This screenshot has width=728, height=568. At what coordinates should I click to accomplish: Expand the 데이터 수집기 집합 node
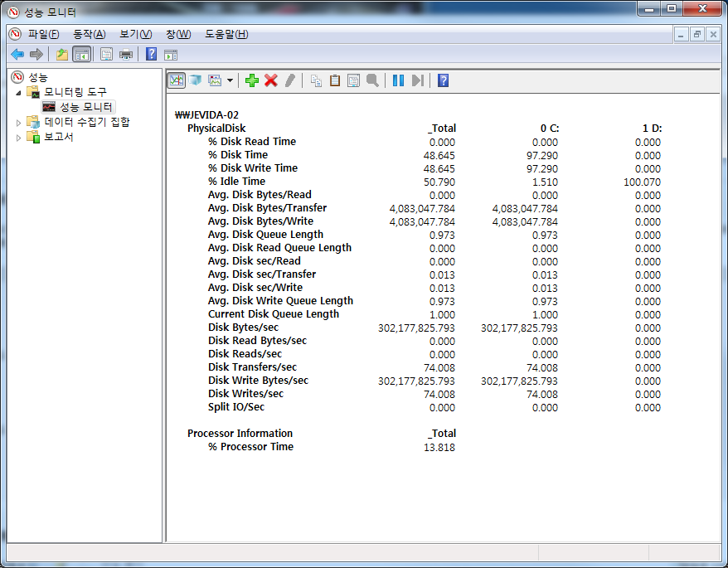[18, 123]
